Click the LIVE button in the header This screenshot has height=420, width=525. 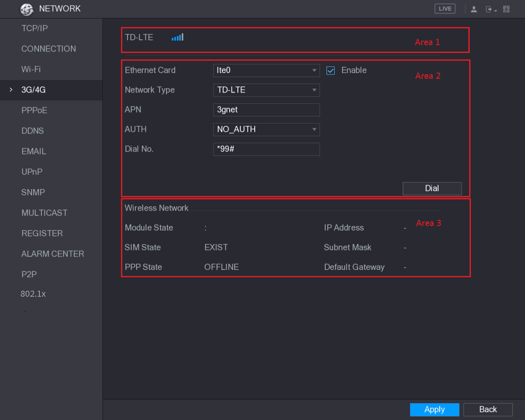445,9
